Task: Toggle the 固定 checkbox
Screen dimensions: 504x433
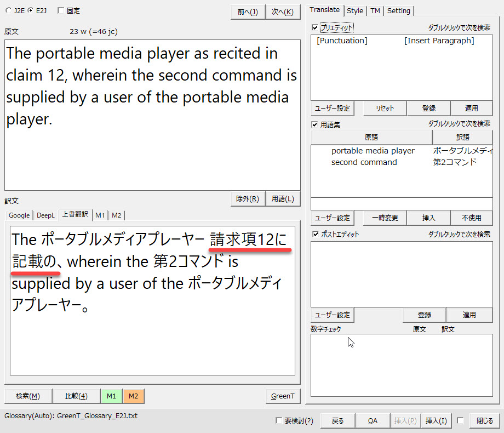Action: pos(61,10)
